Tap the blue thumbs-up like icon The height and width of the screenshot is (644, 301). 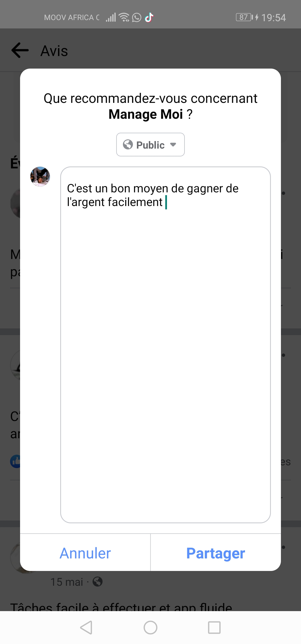click(16, 461)
